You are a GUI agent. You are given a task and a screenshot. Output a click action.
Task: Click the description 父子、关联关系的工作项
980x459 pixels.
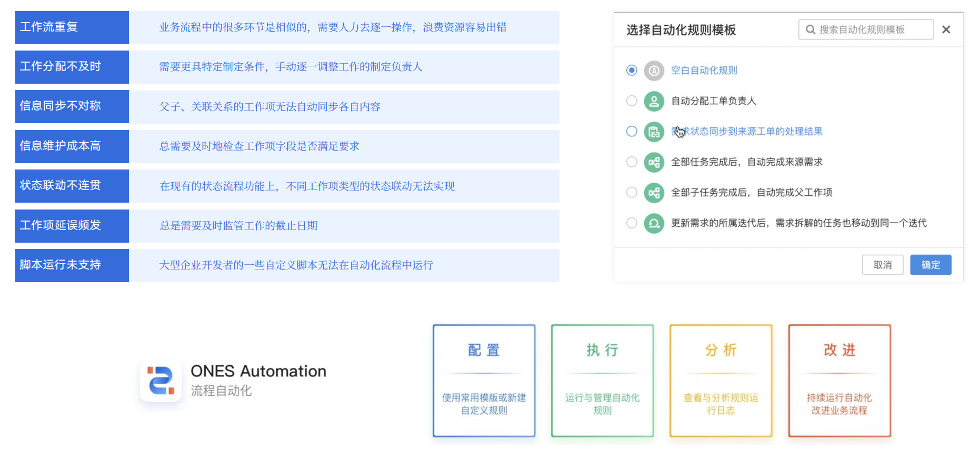(270, 107)
